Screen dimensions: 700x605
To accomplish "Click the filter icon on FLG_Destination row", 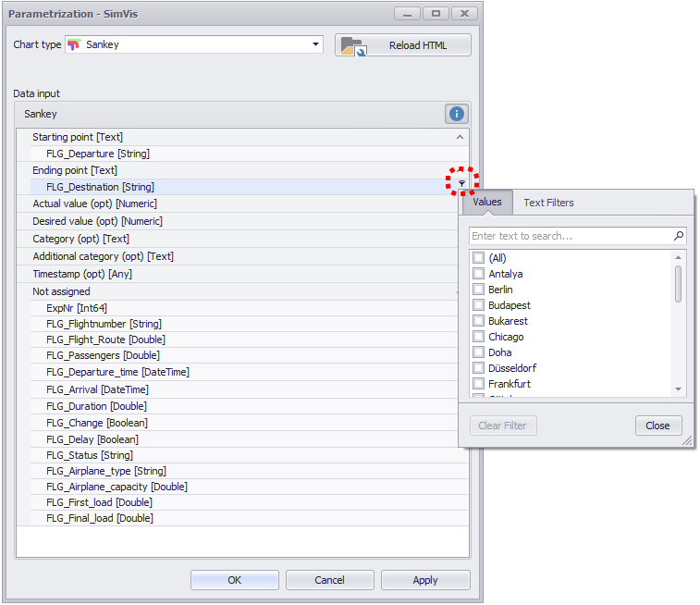I will tap(461, 184).
